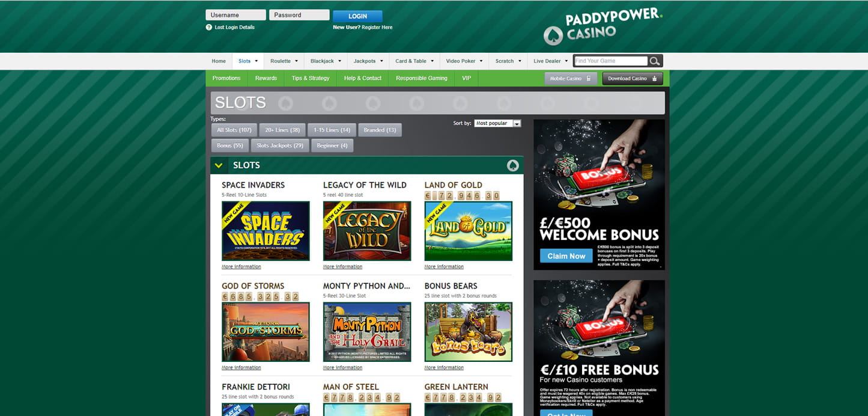The image size is (868, 416).
Task: Click the Username input field
Action: pyautogui.click(x=235, y=15)
